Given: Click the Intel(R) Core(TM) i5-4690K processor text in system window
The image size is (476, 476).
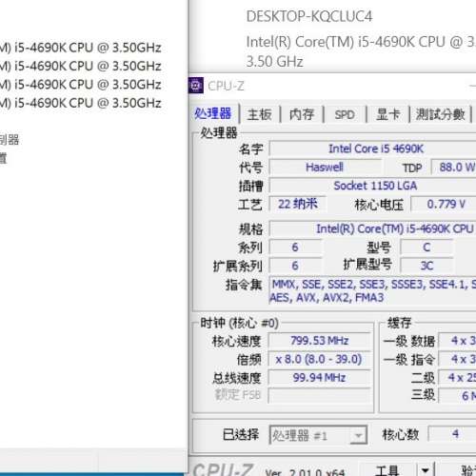Looking at the screenshot, I should tap(361, 51).
